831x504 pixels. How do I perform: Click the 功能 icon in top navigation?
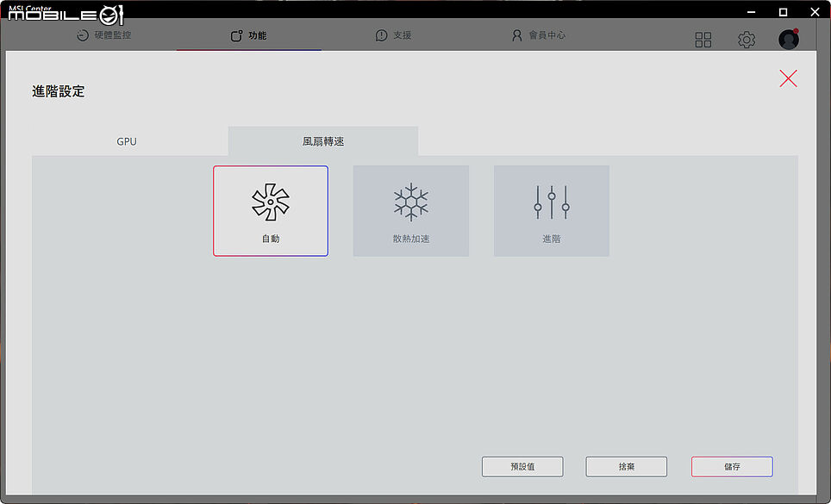[x=236, y=35]
